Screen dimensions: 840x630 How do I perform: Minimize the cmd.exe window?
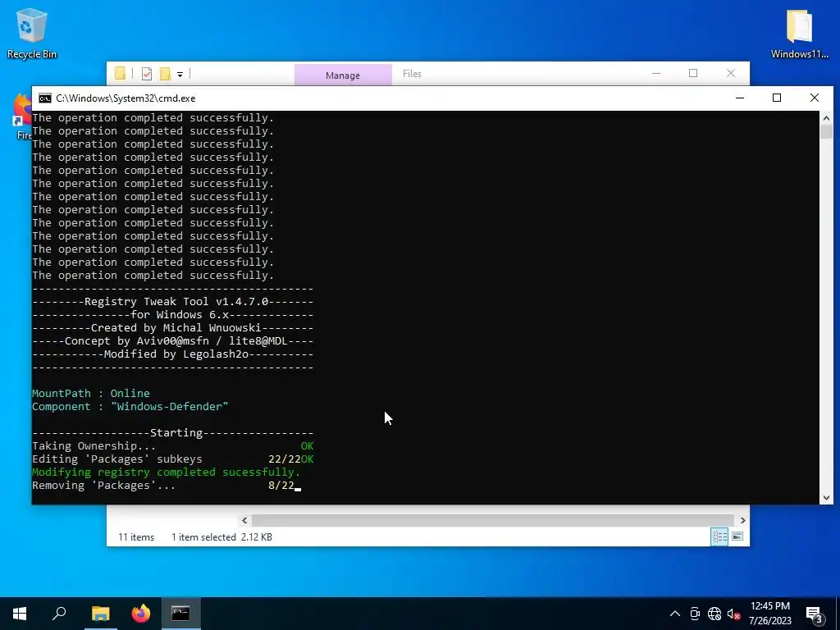740,98
